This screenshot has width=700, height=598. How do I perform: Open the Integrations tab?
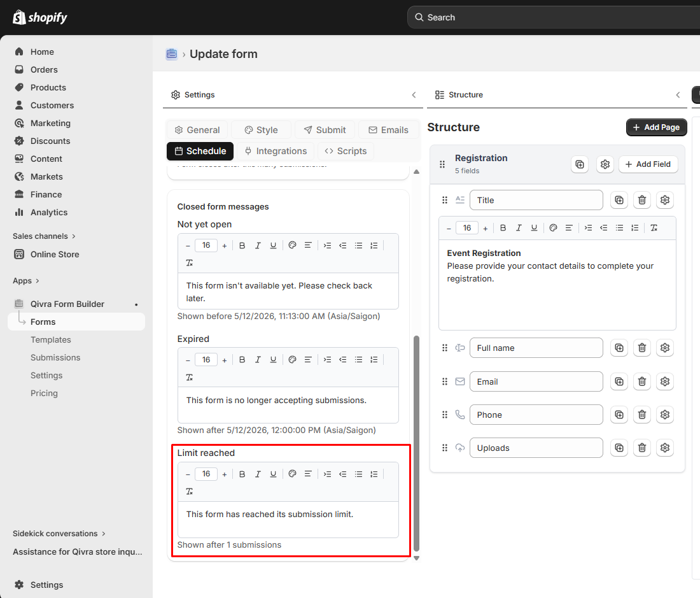click(276, 152)
